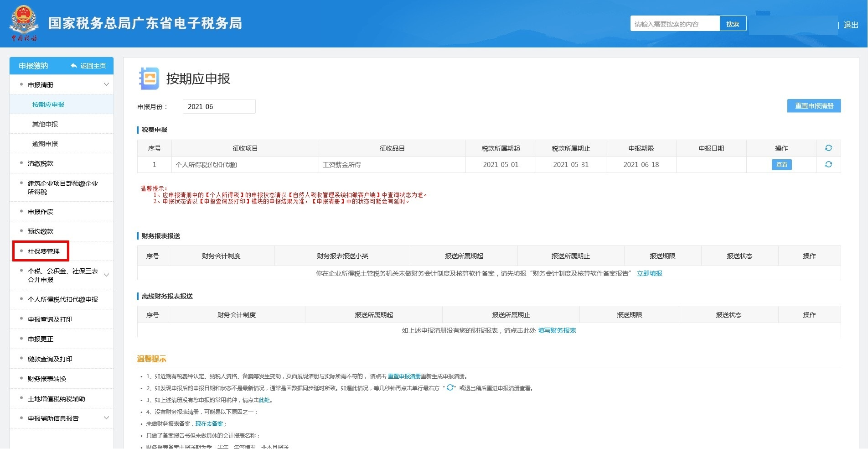This screenshot has width=868, height=449.
Task: Expand 个税、公积金、社保三表合并申报 chevron
Action: 106,275
